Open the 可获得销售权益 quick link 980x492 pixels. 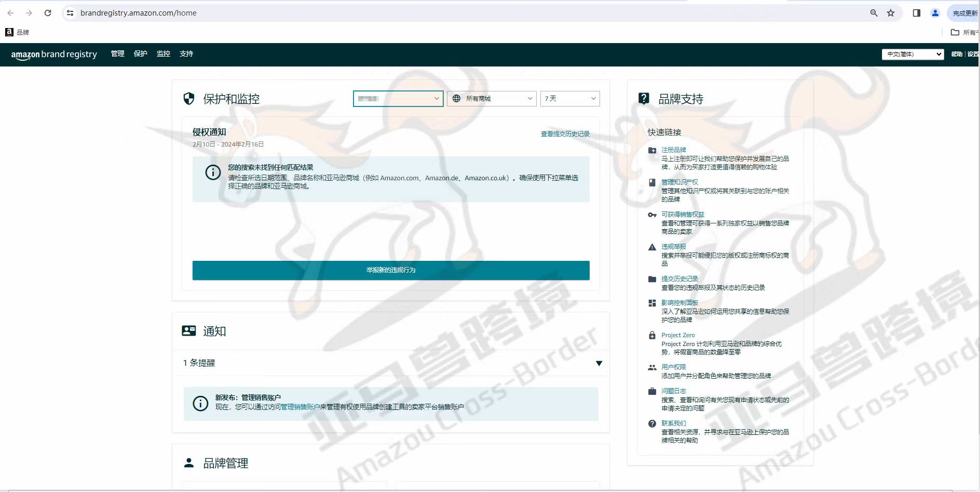click(683, 215)
